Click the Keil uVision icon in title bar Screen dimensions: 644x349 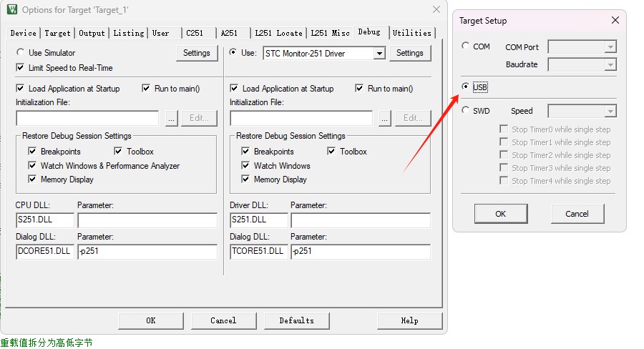(12, 9)
